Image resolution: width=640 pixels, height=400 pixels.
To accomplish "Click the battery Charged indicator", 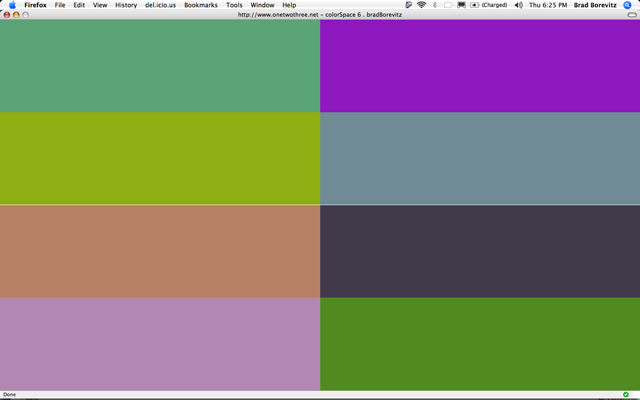I will 489,5.
